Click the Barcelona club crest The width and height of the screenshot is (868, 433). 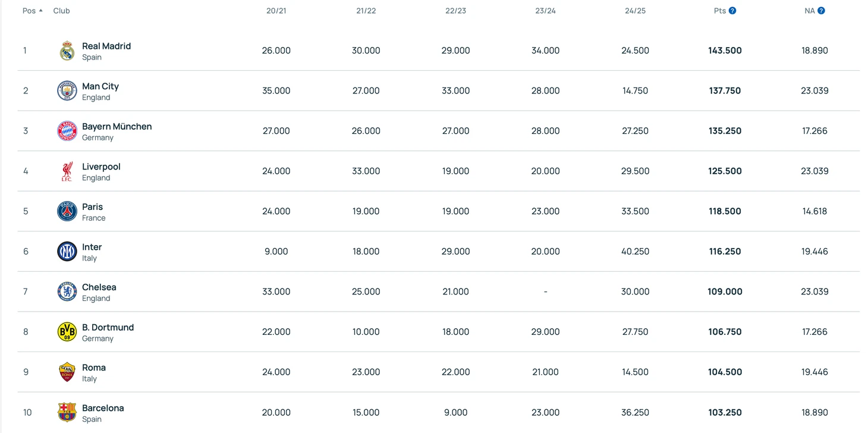tap(67, 412)
